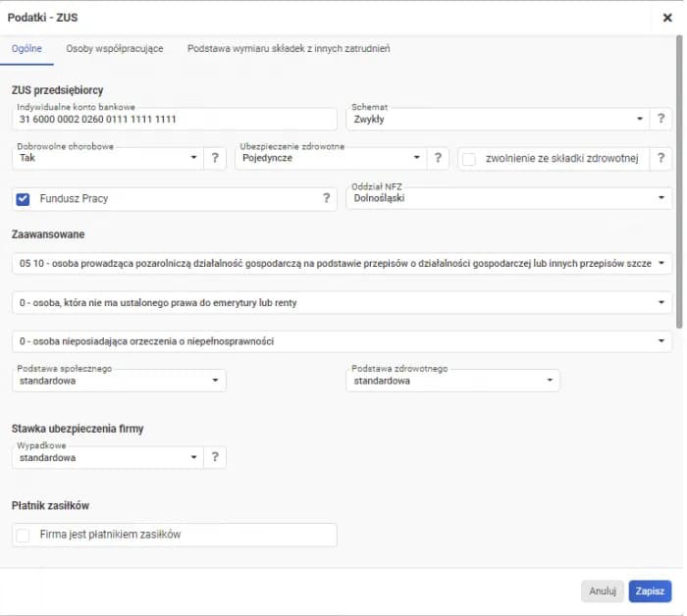Image resolution: width=687 pixels, height=616 pixels.
Task: Click help icon beside Ubezpieczenie zdrowotne
Action: [439, 158]
